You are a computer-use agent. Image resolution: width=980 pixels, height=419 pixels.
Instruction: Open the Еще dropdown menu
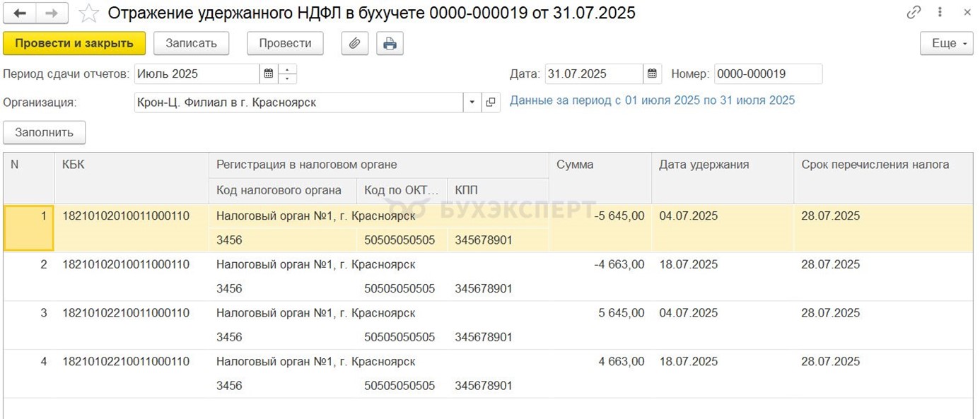click(947, 43)
